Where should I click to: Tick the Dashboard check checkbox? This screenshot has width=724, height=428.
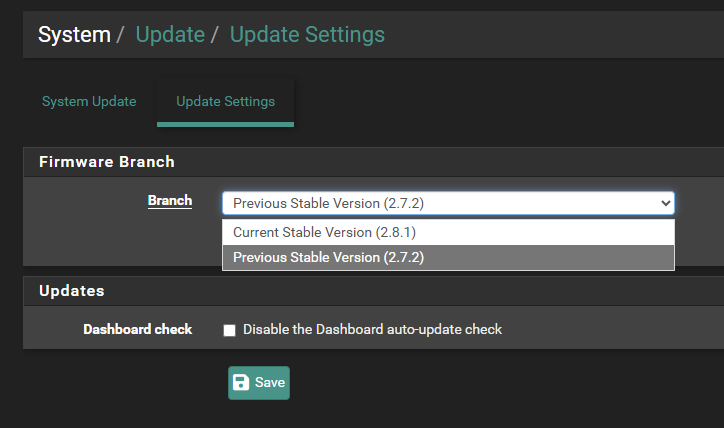click(229, 330)
